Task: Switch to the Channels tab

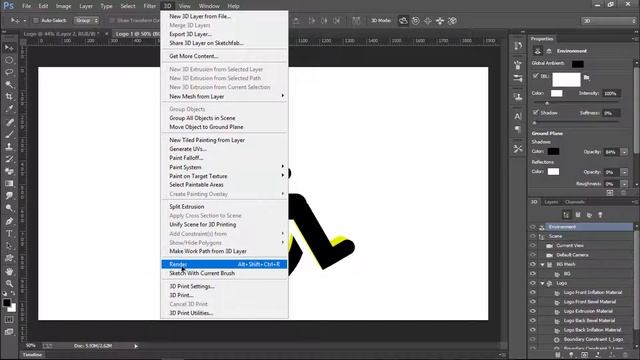Action: (575, 202)
